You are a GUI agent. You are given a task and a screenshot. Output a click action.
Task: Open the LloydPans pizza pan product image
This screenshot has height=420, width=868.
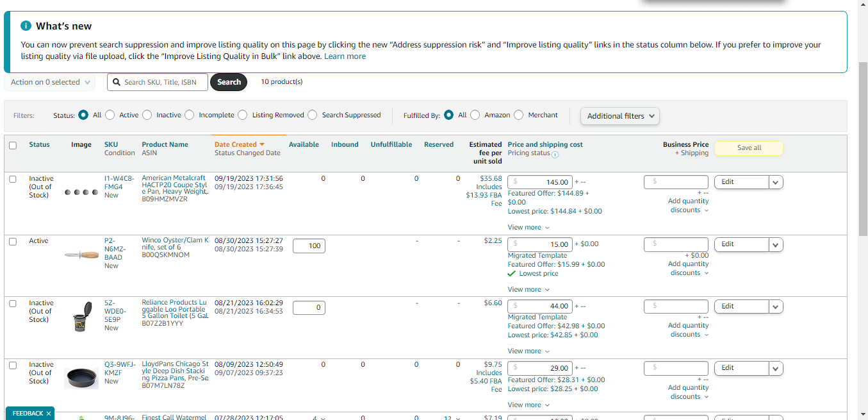[81, 377]
